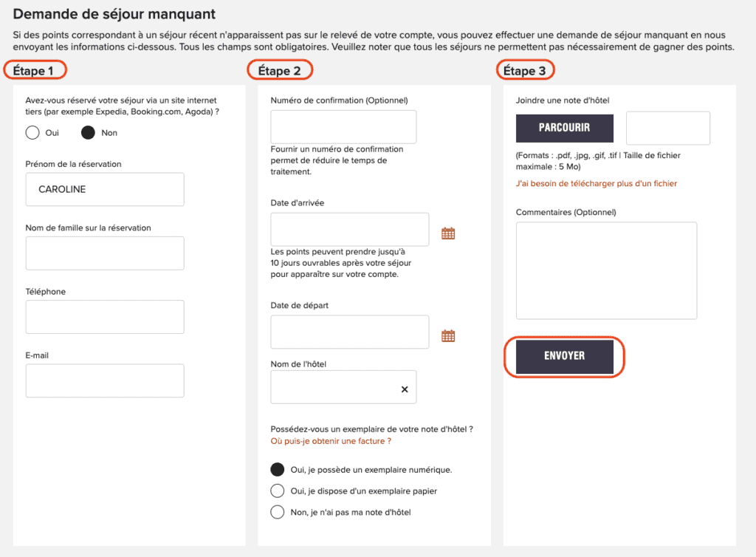Open 'Où puis-je obtenir une facture ?' link

(x=331, y=441)
